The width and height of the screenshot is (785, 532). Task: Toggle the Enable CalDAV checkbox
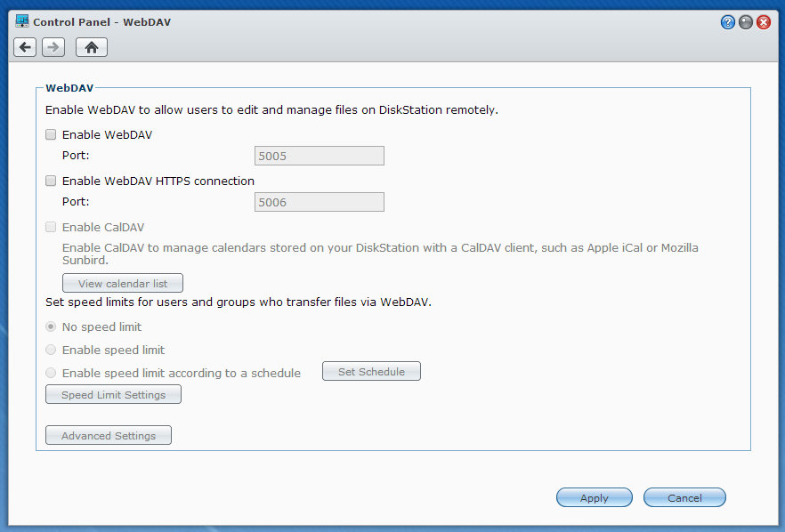(51, 227)
